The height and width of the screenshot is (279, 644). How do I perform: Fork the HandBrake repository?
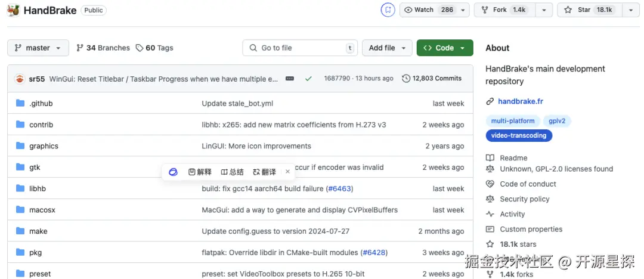pos(506,10)
